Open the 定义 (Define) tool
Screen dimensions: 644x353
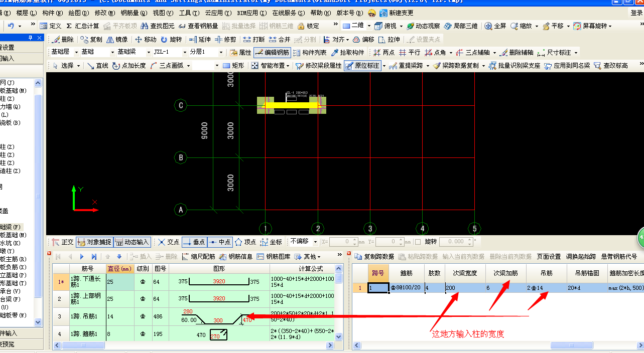50,26
